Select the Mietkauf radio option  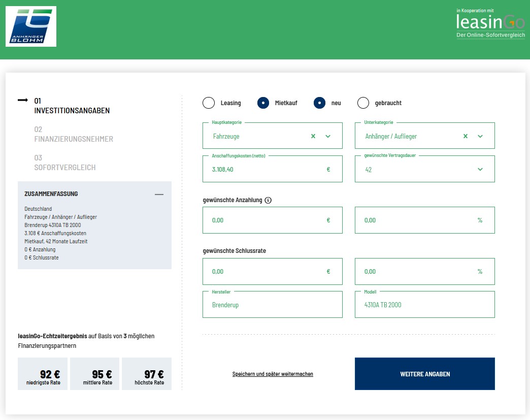[263, 103]
